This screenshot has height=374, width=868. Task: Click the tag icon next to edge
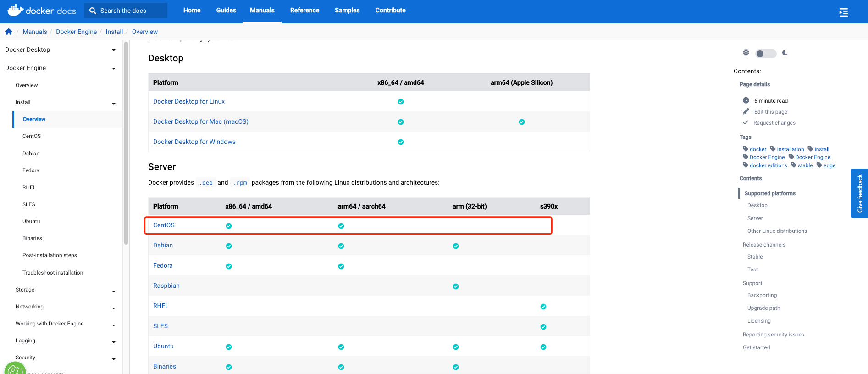pyautogui.click(x=819, y=165)
